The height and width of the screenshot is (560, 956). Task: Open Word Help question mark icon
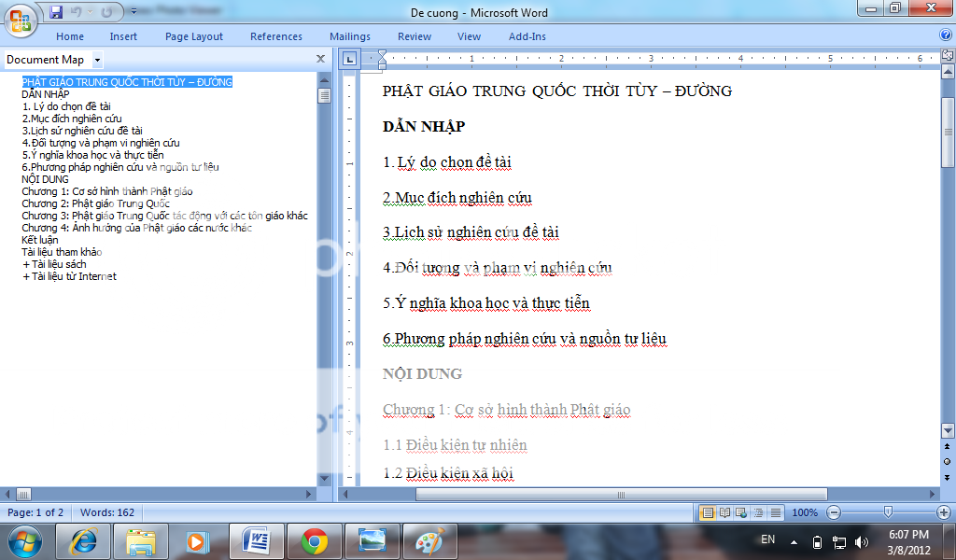[x=945, y=35]
